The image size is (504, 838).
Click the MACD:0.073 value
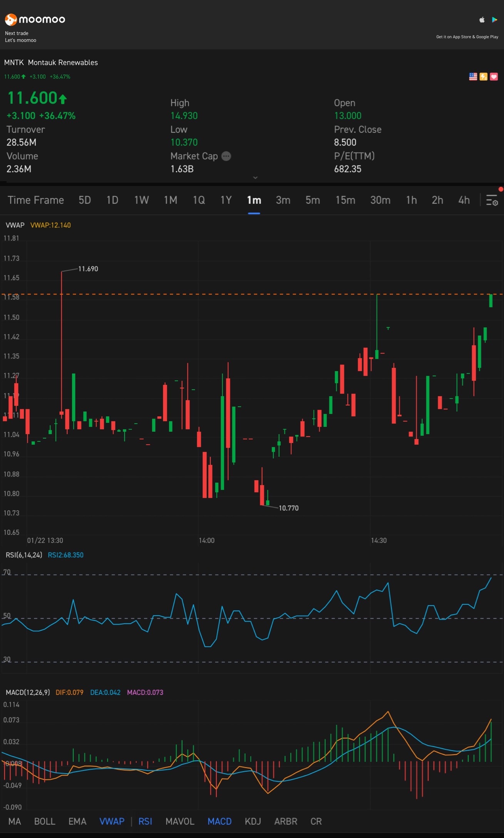(x=145, y=692)
